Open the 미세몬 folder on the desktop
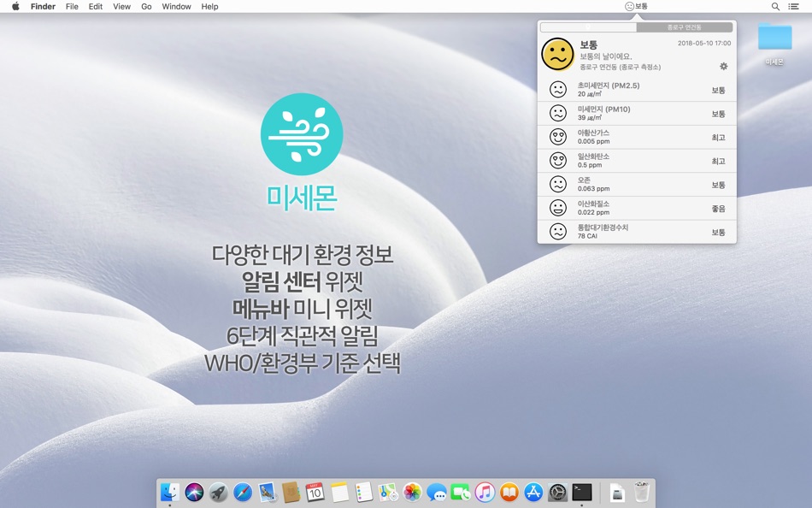Screen dimensions: 812x508 (x=774, y=38)
